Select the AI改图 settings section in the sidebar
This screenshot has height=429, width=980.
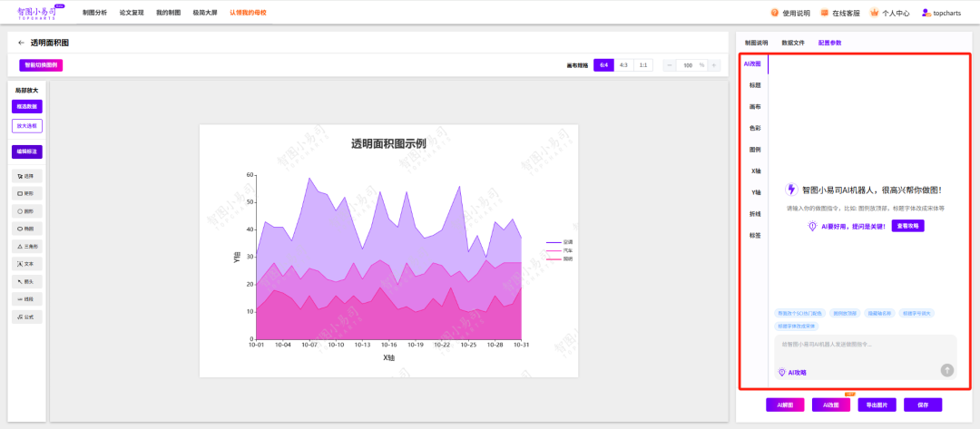(753, 64)
